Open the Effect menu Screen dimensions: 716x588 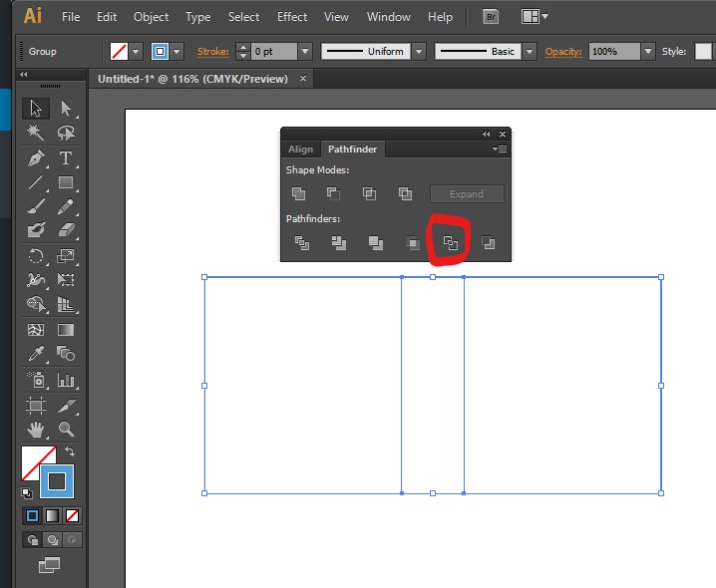[x=292, y=17]
